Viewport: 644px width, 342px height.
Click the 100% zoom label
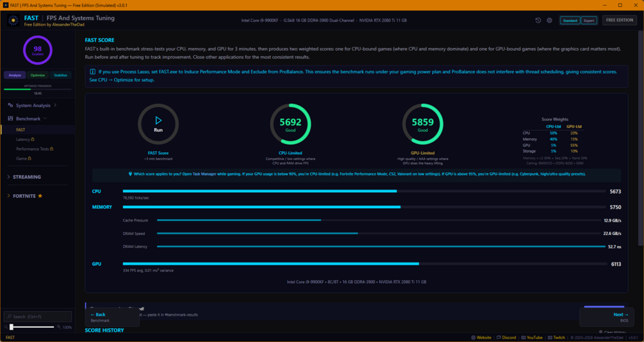(67, 327)
